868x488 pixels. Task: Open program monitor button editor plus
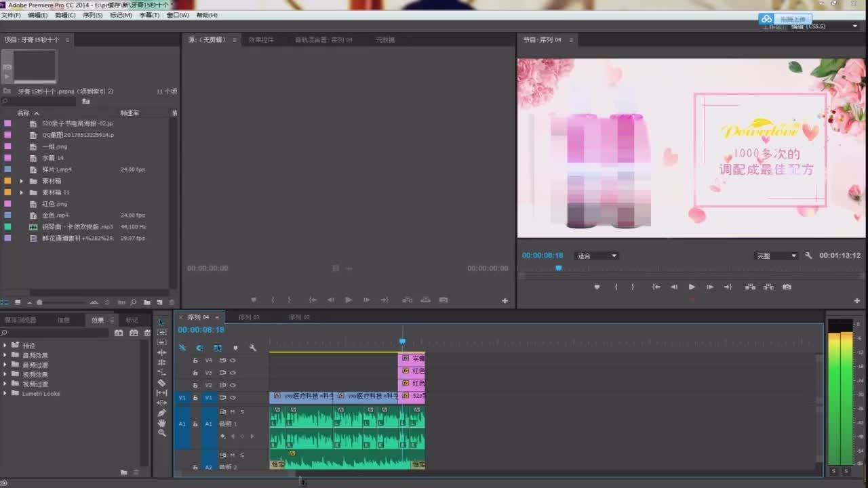coord(856,300)
